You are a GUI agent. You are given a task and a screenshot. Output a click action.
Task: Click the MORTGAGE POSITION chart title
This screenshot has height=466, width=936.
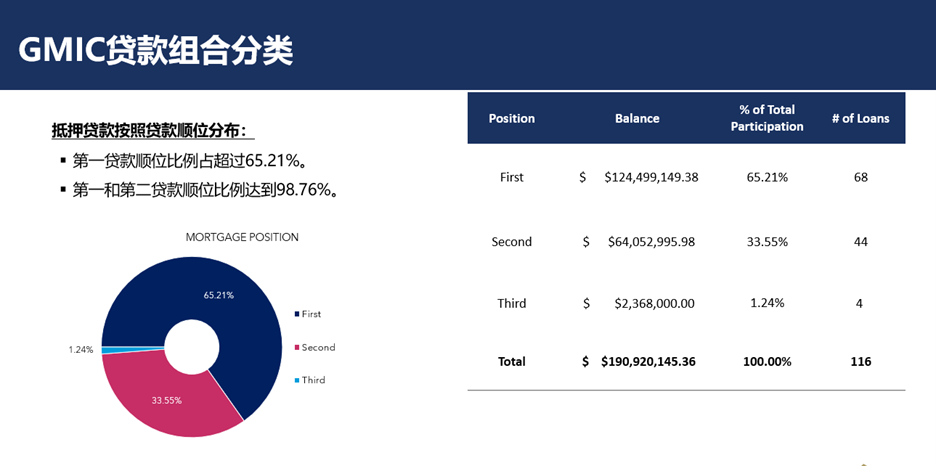pos(242,237)
